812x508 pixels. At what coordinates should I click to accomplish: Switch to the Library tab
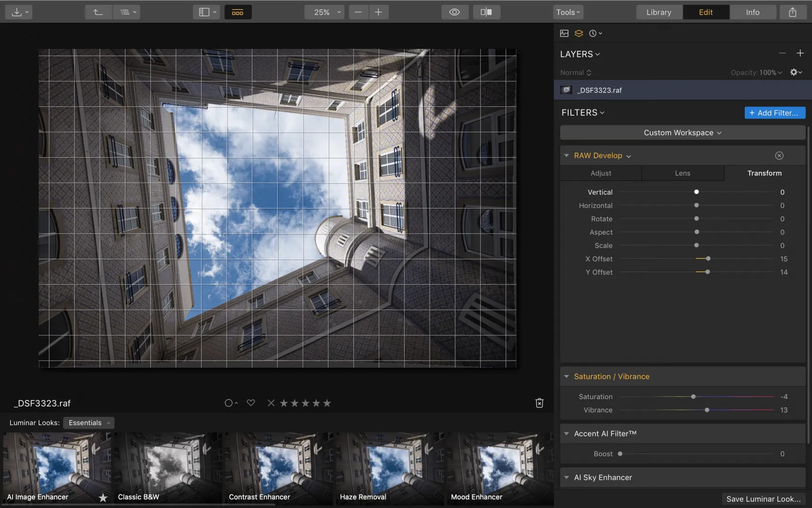click(x=658, y=12)
